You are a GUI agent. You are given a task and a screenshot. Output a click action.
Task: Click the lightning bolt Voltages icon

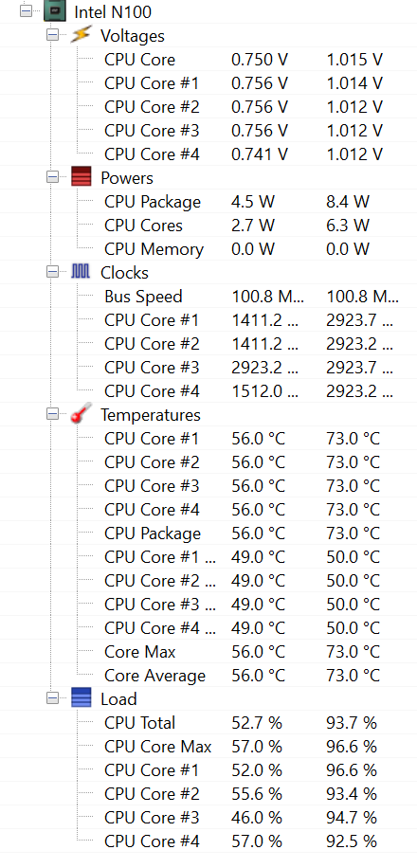(81, 35)
